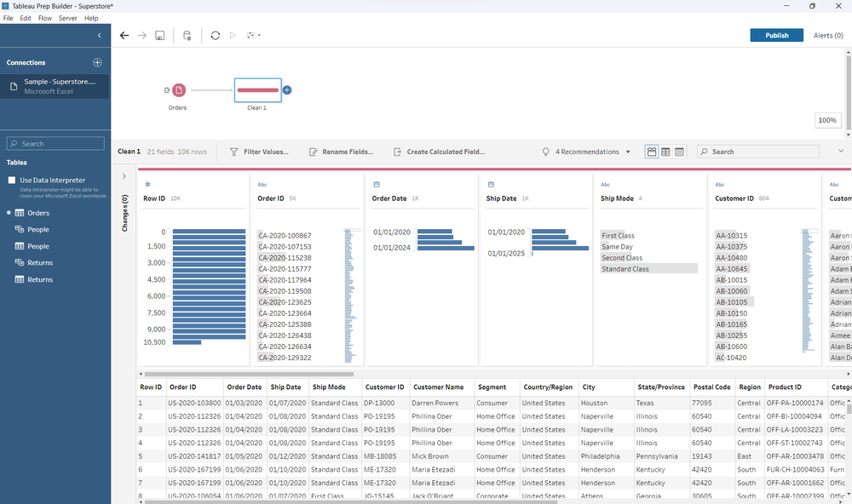
Task: Open Alerts (0)
Action: point(828,35)
